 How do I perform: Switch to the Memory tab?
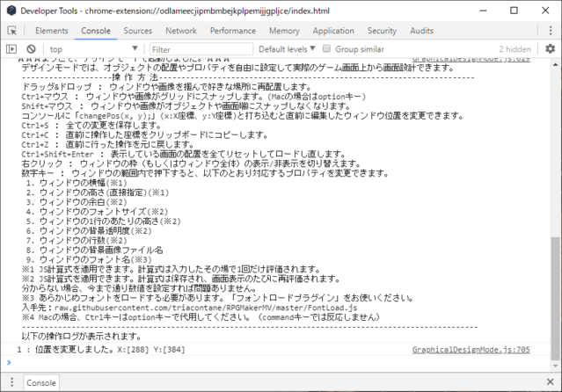pyautogui.click(x=284, y=31)
